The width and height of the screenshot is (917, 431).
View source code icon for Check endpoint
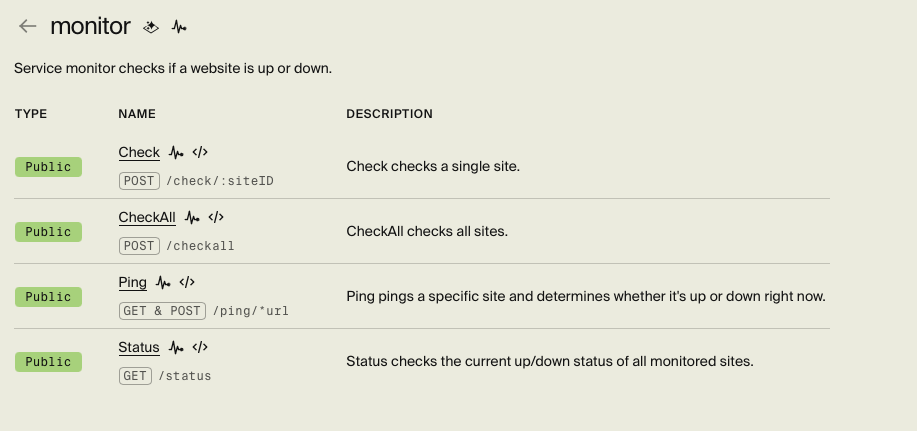(200, 153)
